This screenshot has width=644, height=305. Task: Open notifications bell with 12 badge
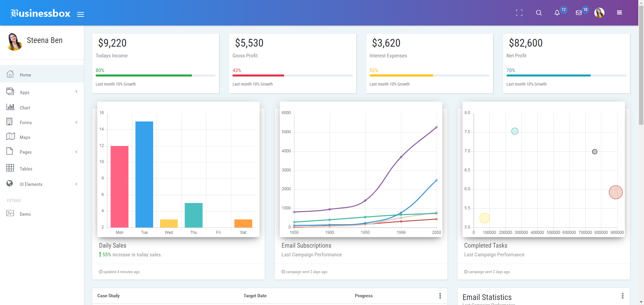tap(557, 13)
